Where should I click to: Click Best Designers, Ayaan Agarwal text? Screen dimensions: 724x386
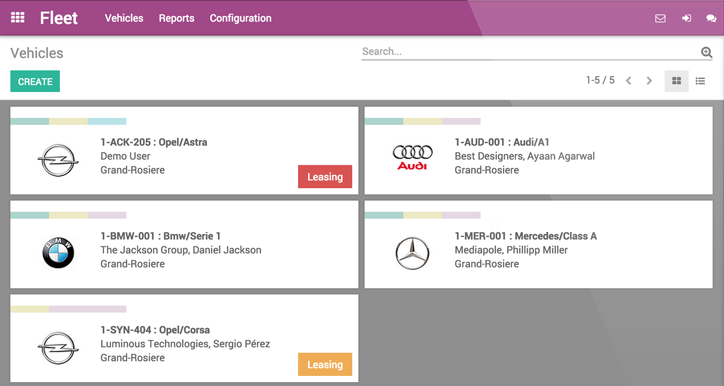(525, 156)
